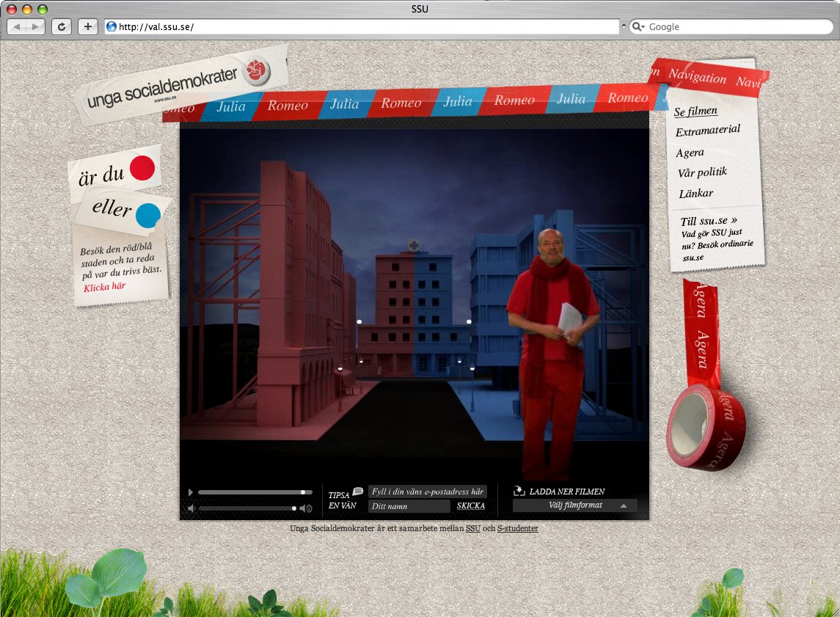Mute with the small speaker icon
The image size is (840, 617).
click(191, 508)
